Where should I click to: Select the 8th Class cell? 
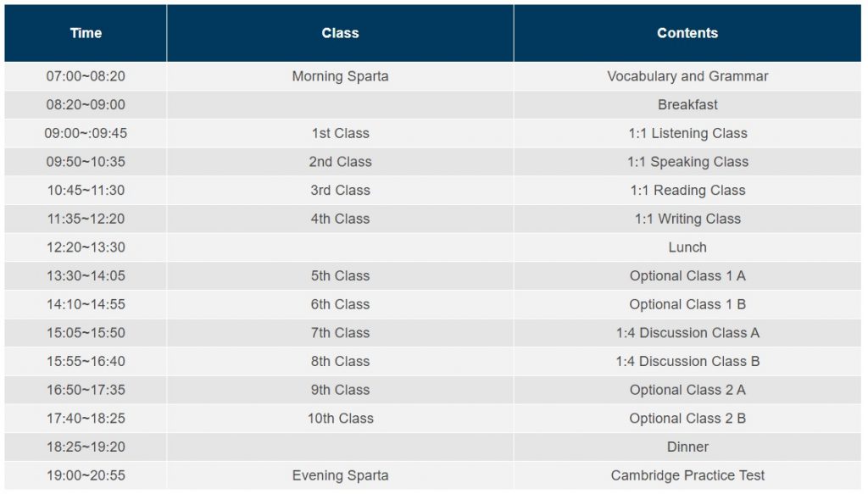click(x=340, y=361)
